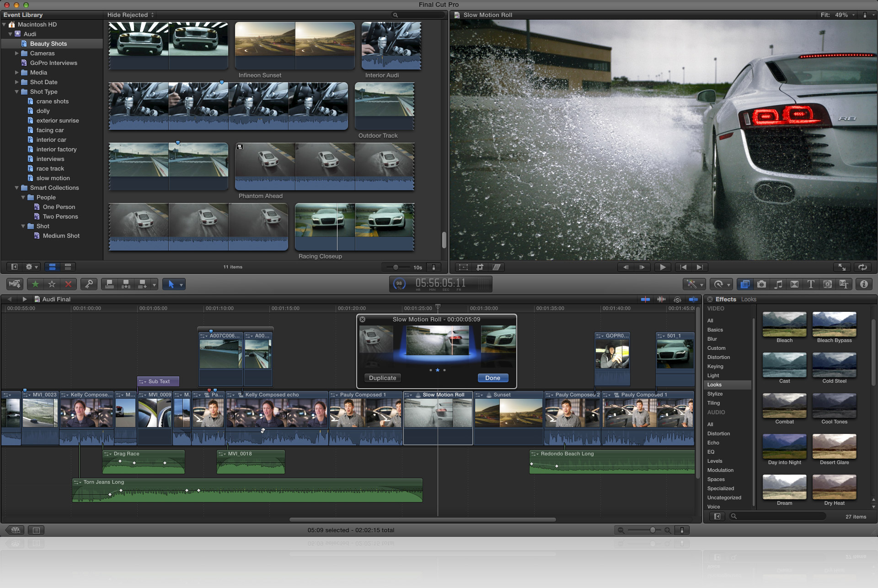
Task: Open the Hide Rejected filter dropdown
Action: [131, 15]
